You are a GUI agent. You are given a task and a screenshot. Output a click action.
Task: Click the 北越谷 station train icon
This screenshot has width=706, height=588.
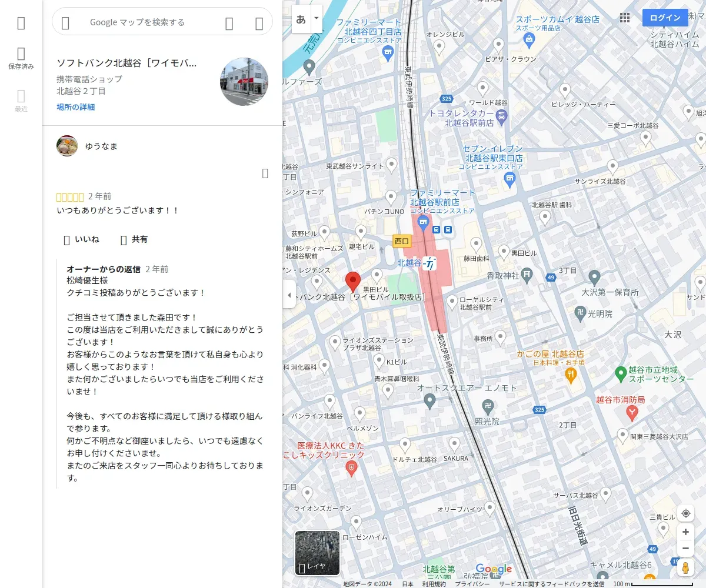[430, 263]
